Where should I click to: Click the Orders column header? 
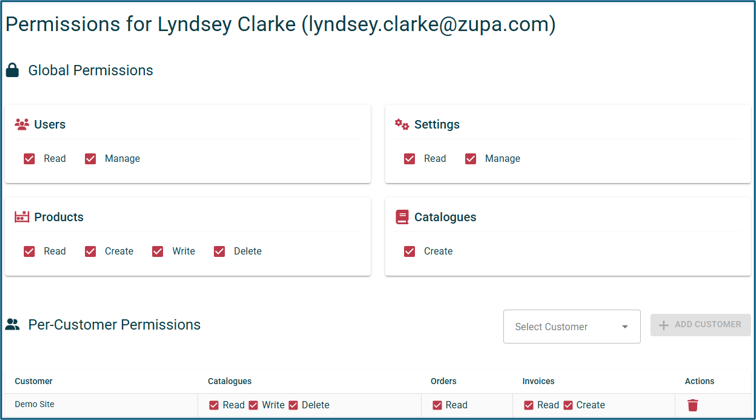(444, 381)
